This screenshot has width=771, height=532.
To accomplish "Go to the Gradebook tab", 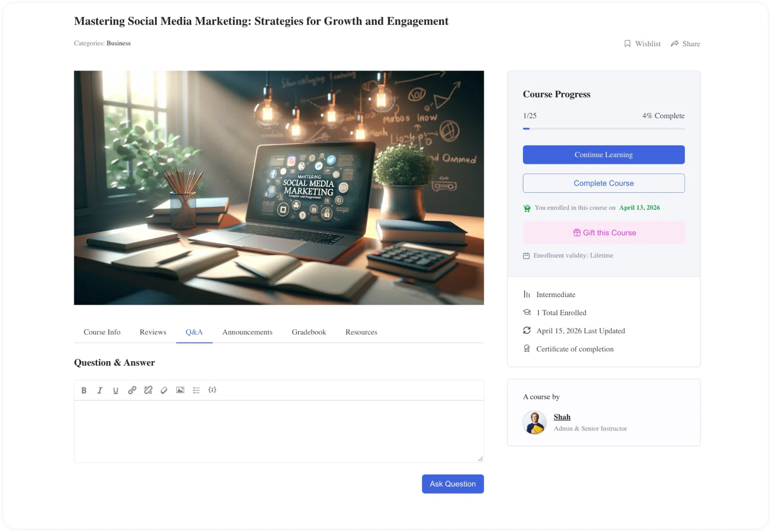I will [x=309, y=332].
